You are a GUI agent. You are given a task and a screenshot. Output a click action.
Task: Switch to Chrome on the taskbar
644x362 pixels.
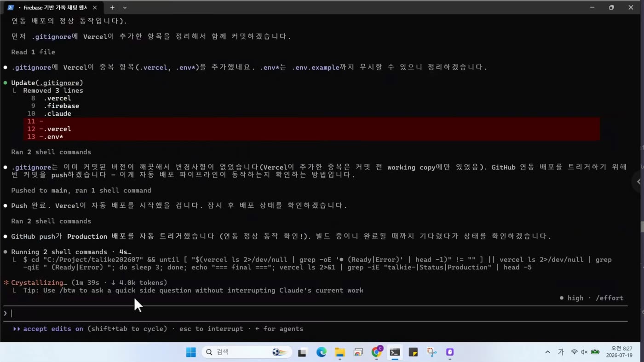377,352
